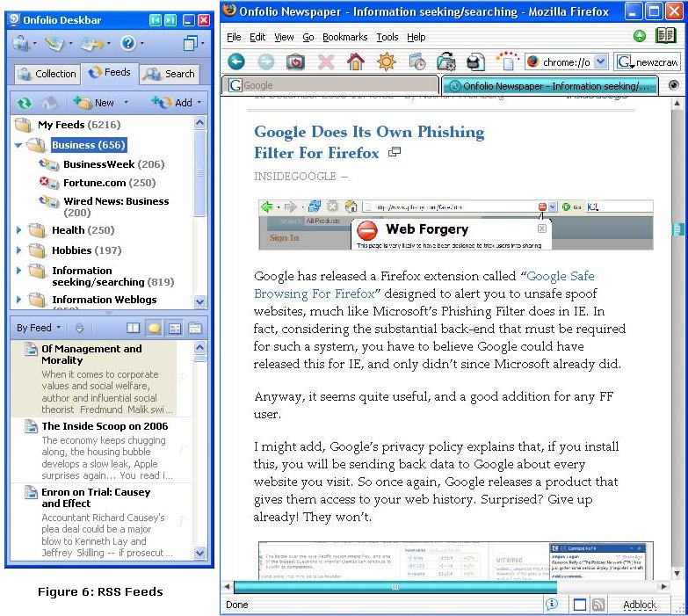The image size is (688, 616).
Task: Click Adblock in the Firefox status bar
Action: click(x=640, y=605)
